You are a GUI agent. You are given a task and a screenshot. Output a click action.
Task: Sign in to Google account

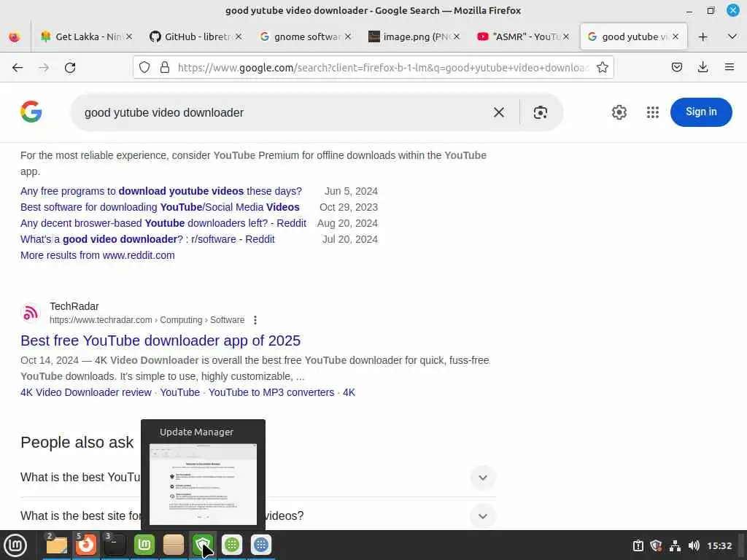(701, 112)
